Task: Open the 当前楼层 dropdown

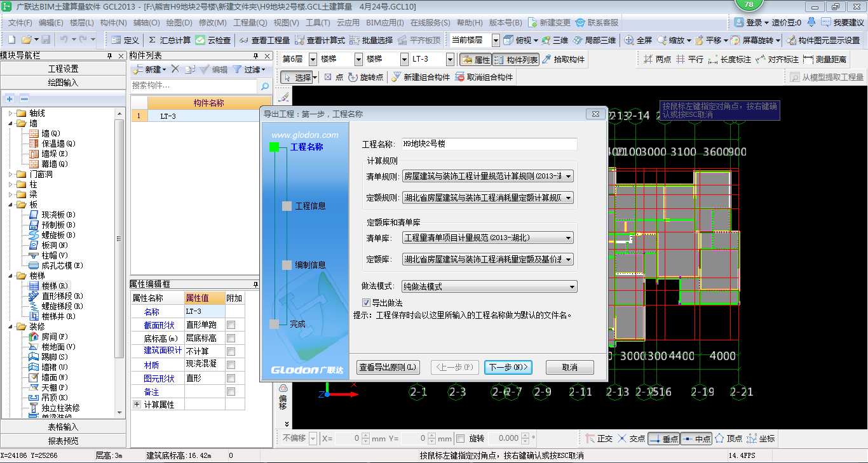Action: click(496, 40)
